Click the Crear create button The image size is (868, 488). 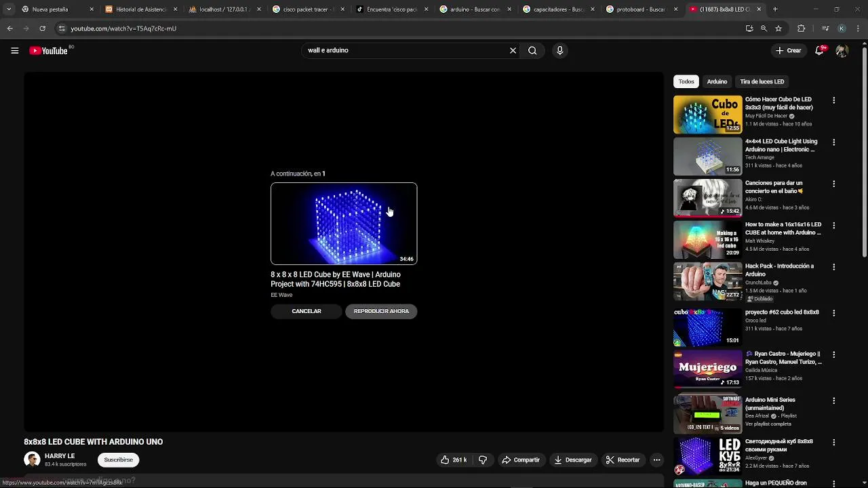pyautogui.click(x=789, y=50)
